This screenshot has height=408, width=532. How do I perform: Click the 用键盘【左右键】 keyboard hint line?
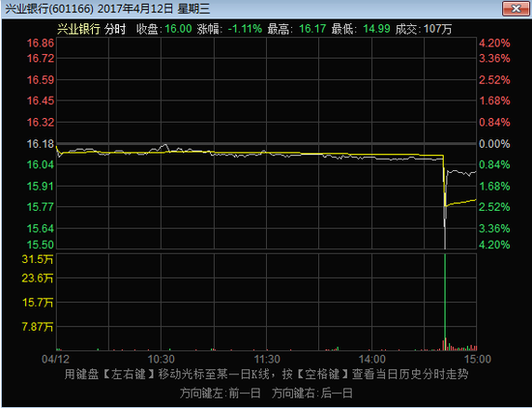(266, 374)
